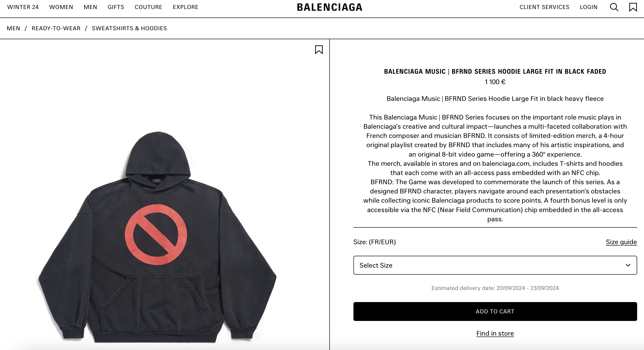Open the Explore menu
The width and height of the screenshot is (644, 350).
pos(186,7)
